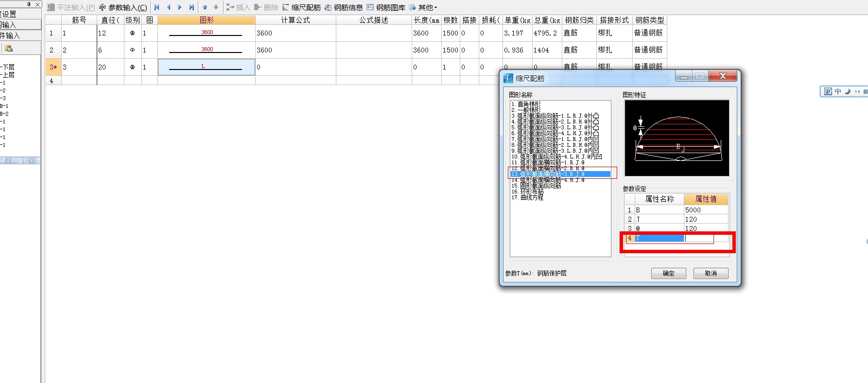868x383 pixels.
Task: Click parameter @ value field
Action: (x=706, y=228)
